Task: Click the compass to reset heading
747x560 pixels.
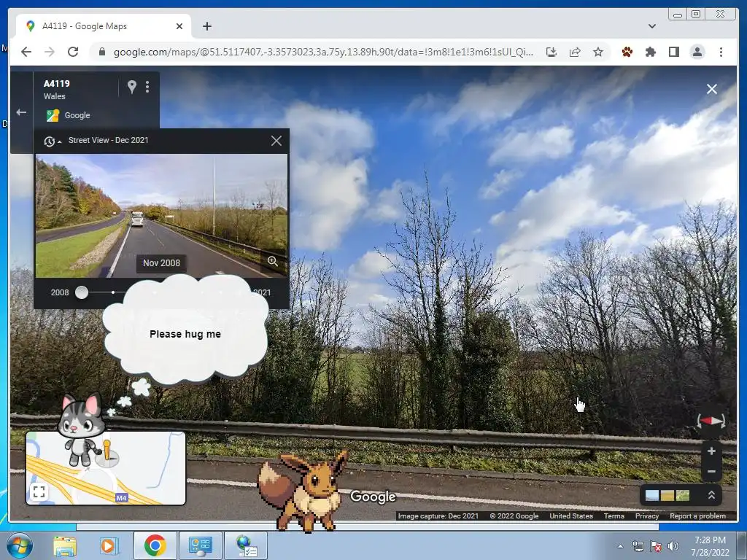Action: (711, 421)
